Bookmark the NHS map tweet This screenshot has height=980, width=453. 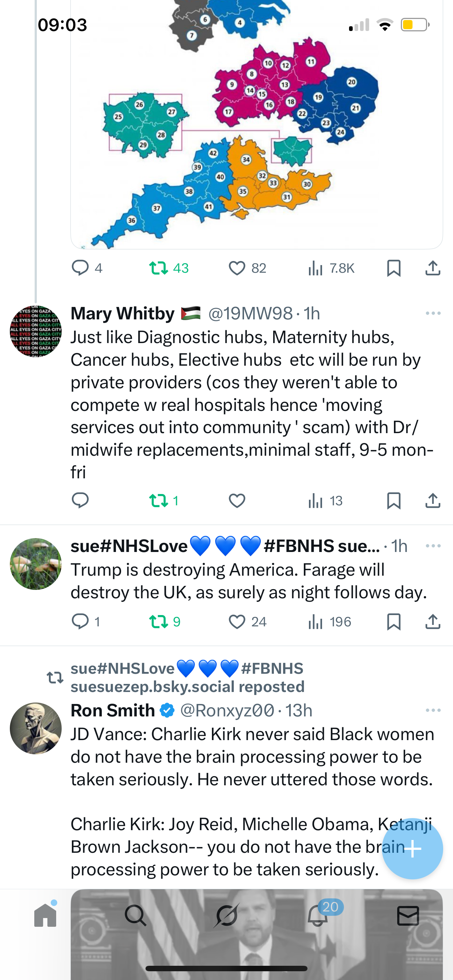click(x=394, y=268)
